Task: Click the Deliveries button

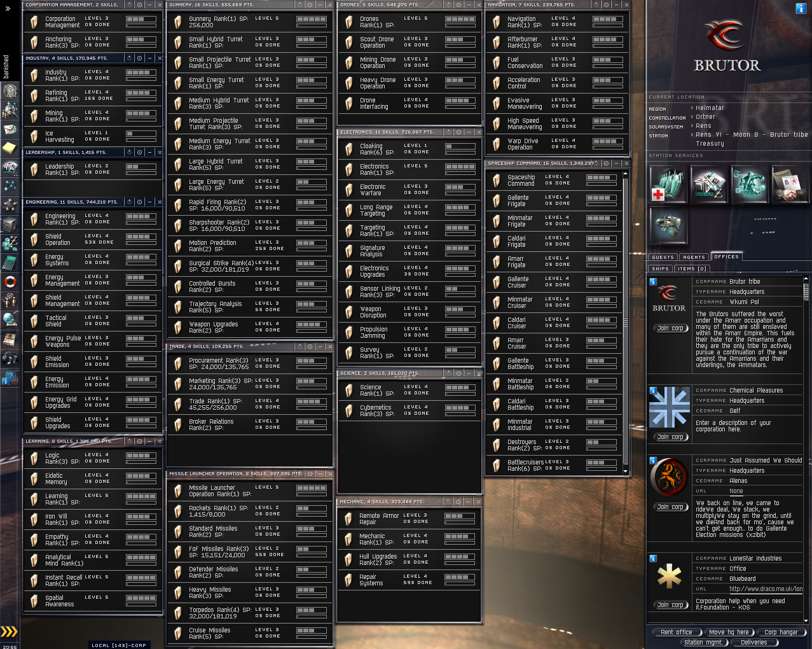Action: click(x=754, y=643)
